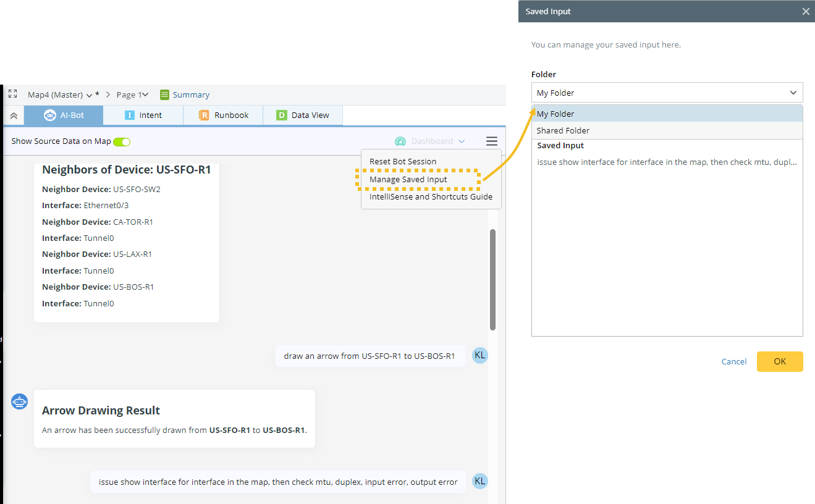Click the chat vertical scrollbar
This screenshot has width=815, height=504.
click(x=492, y=280)
